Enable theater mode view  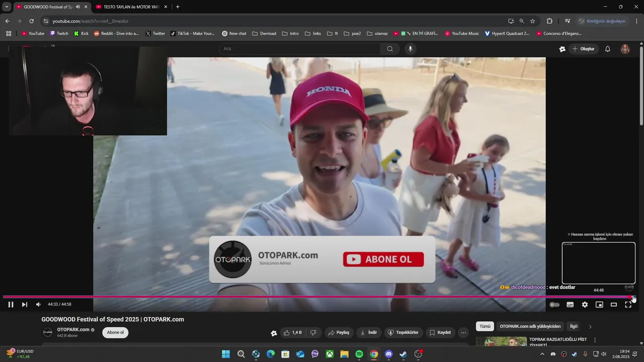pos(614,304)
